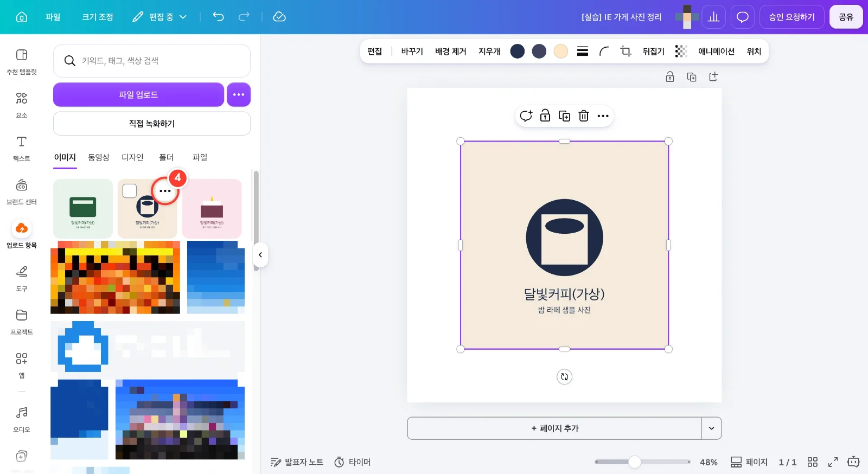Open the assistant icon at bottom right
Viewport: 868px width, 474px height.
(x=854, y=462)
